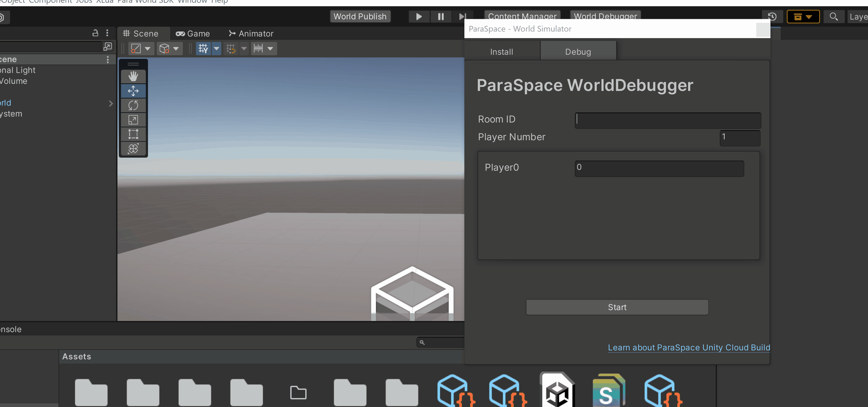
Task: Switch to the Install tab
Action: (x=501, y=52)
